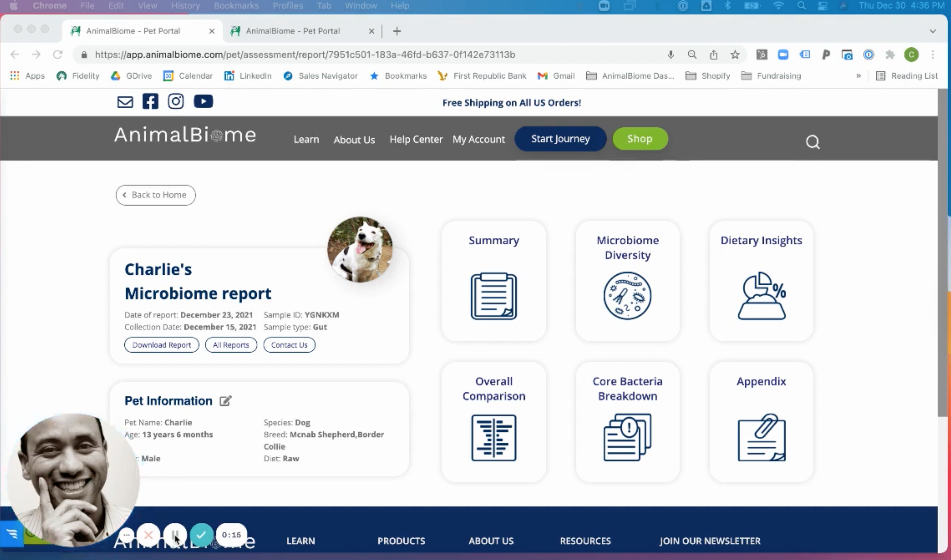Click the microphone icon in address bar

(671, 55)
